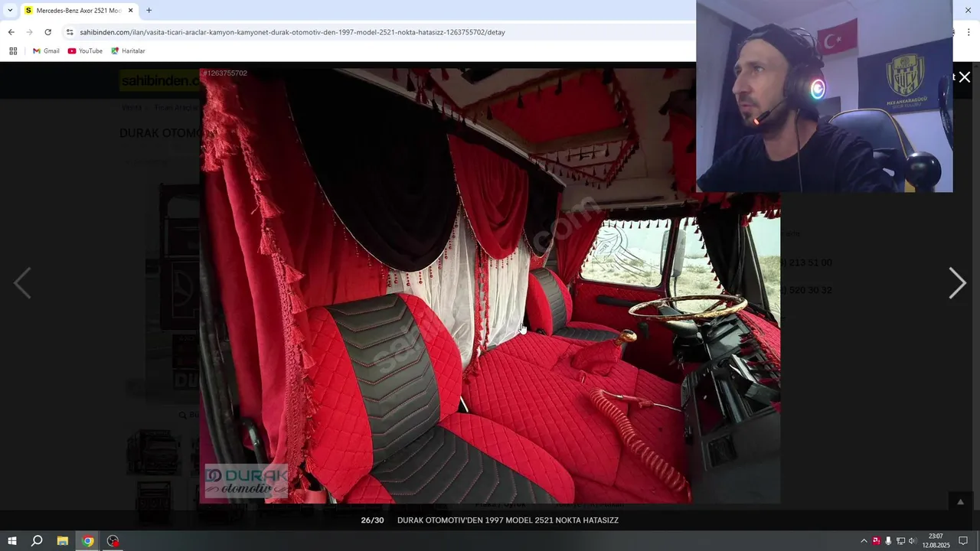
Task: Click the DURAK OTOMOTİV'DEN 1997 MODEL caption
Action: (x=508, y=520)
